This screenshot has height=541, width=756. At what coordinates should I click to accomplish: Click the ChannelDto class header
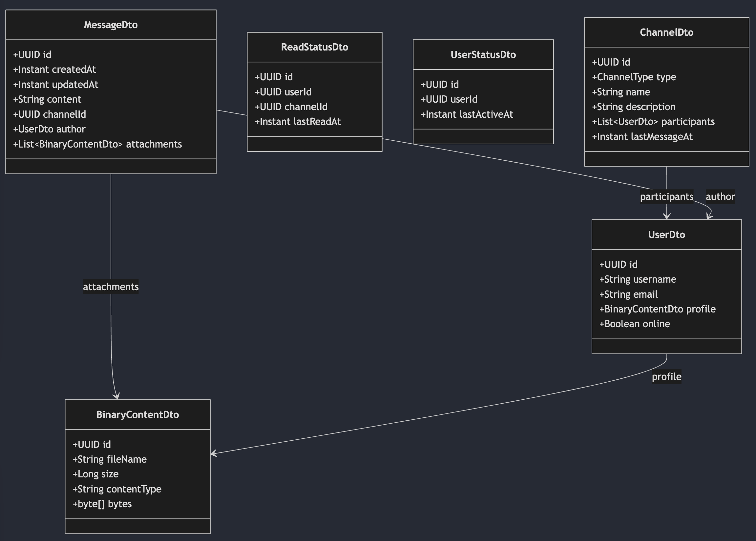point(666,32)
